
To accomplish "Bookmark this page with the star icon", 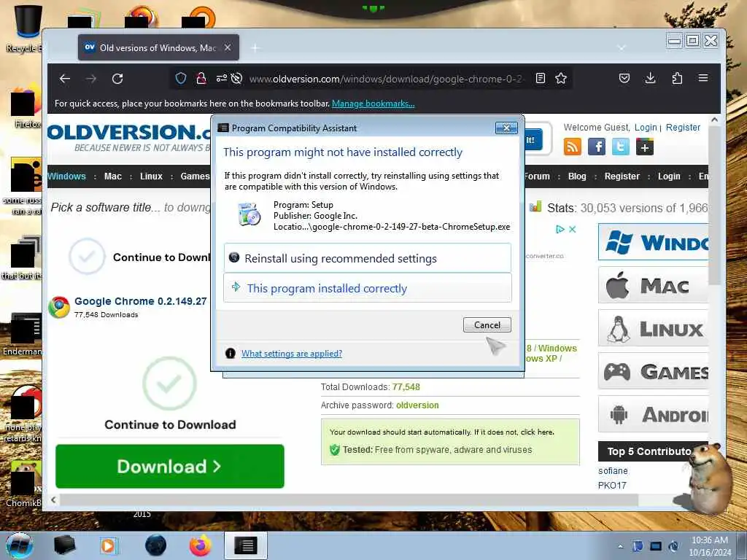I will (561, 78).
